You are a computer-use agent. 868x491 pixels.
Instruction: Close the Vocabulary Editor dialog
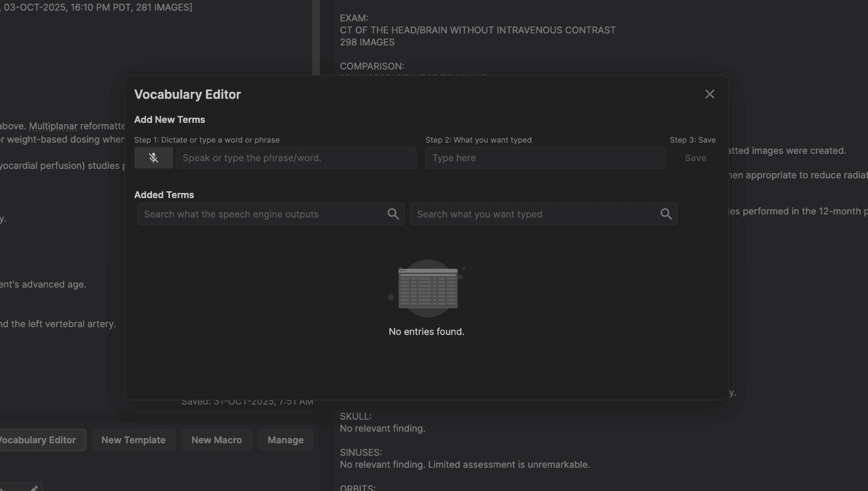tap(709, 94)
